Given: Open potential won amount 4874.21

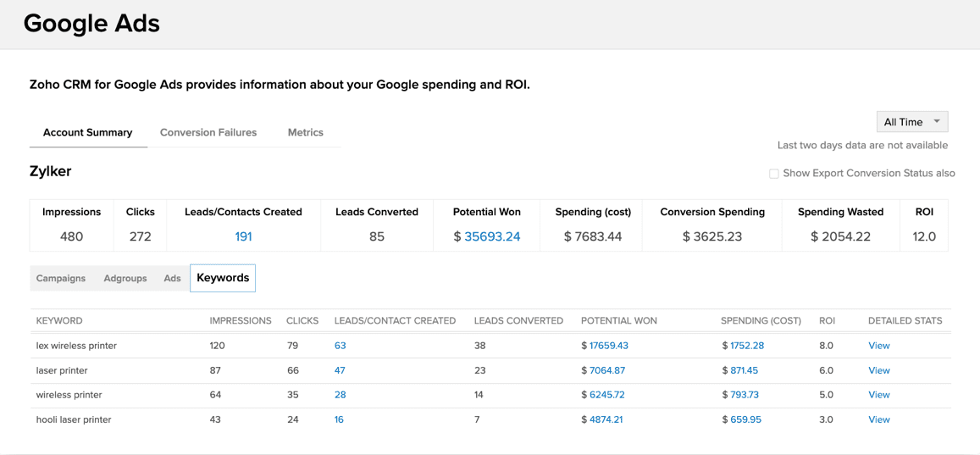Looking at the screenshot, I should 606,420.
